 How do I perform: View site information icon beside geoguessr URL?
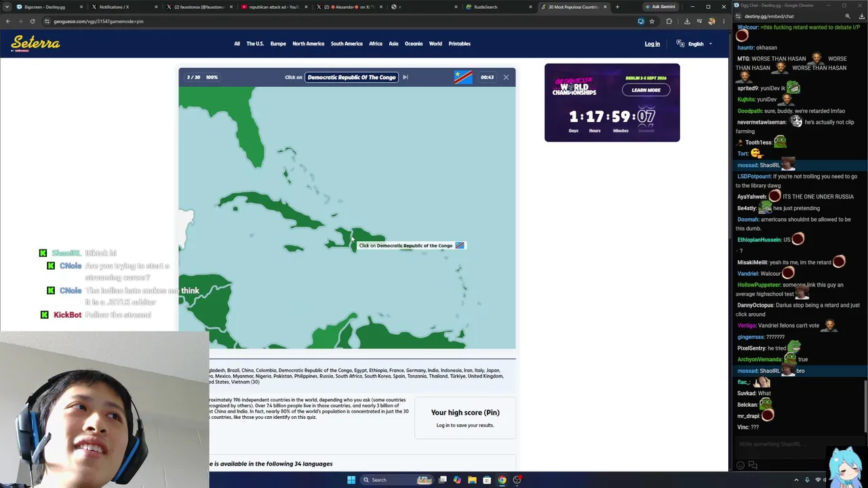pyautogui.click(x=47, y=21)
